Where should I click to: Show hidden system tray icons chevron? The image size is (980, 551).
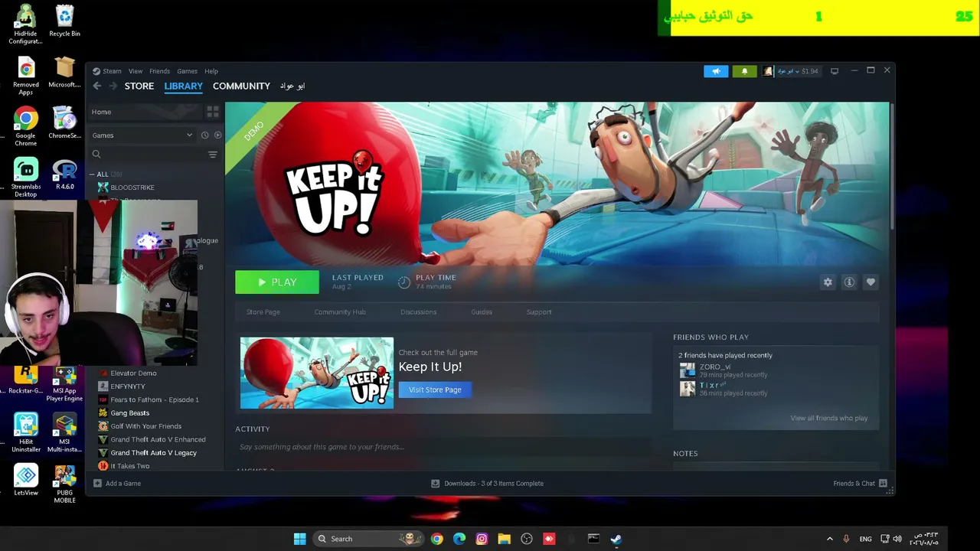(x=829, y=539)
